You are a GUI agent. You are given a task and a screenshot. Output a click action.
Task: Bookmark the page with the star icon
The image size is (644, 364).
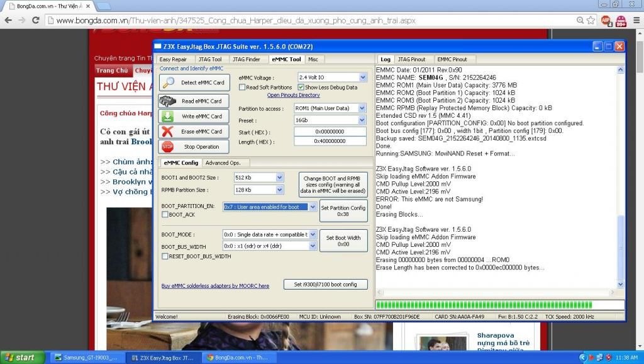tap(591, 20)
